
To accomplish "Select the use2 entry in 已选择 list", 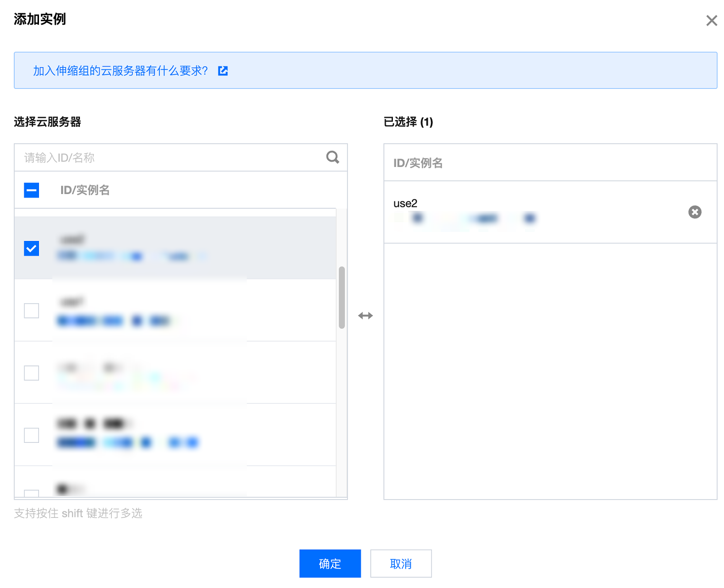I will pyautogui.click(x=550, y=212).
